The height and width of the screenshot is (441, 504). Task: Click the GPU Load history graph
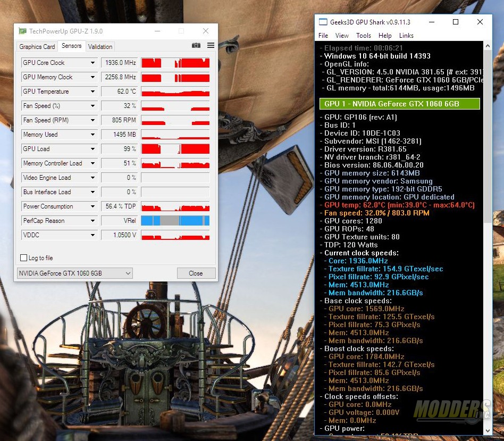tap(175, 149)
